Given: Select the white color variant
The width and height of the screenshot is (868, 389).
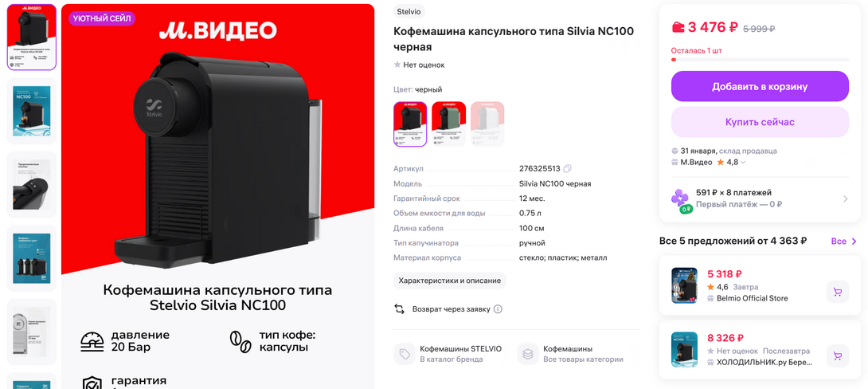Looking at the screenshot, I should [x=487, y=124].
